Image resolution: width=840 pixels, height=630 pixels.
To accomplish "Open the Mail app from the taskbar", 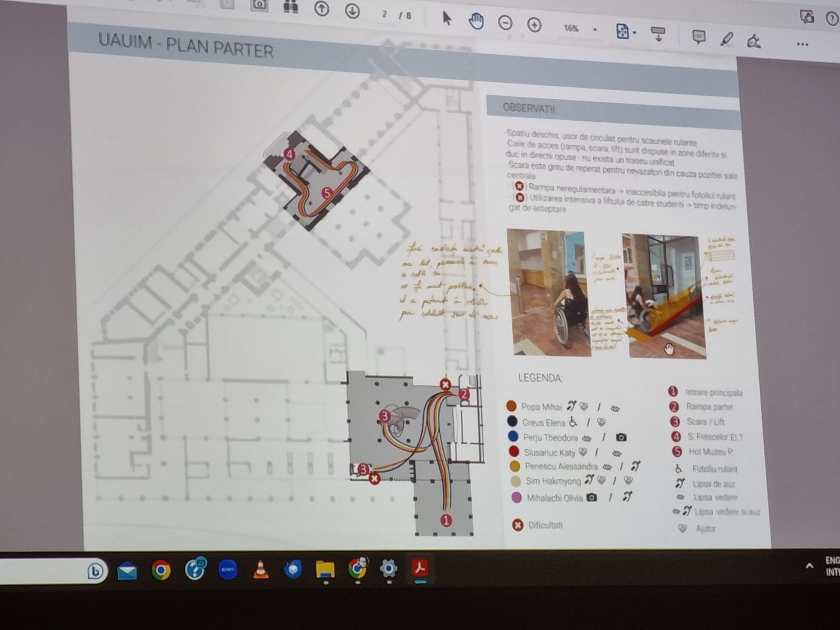I will pos(127,571).
